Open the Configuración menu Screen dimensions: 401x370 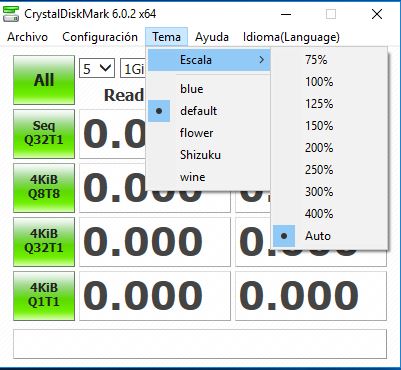coord(100,37)
